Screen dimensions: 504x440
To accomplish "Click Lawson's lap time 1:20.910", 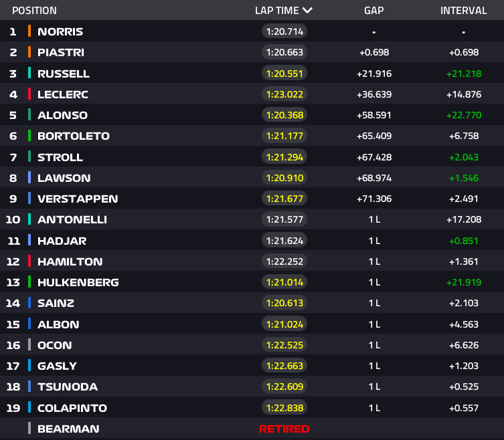I will (284, 178).
